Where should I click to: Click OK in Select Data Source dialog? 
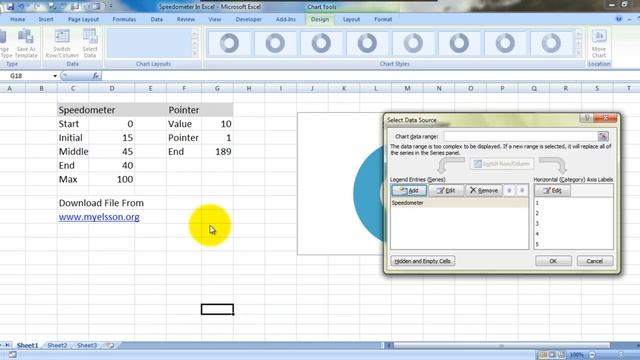coord(553,261)
